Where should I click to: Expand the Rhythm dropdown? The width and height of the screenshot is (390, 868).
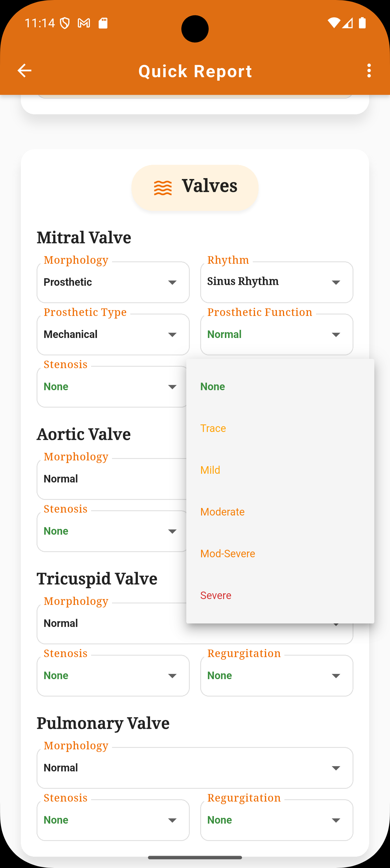277,282
